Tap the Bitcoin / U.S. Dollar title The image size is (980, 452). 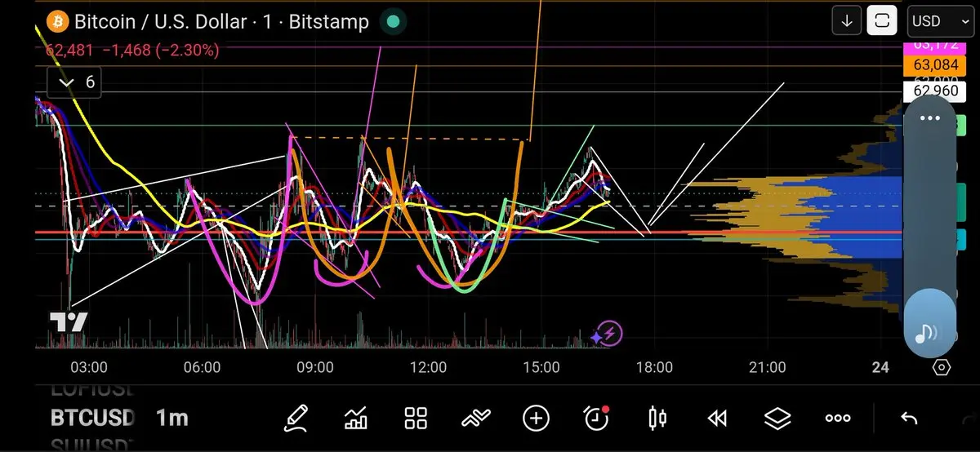(160, 21)
